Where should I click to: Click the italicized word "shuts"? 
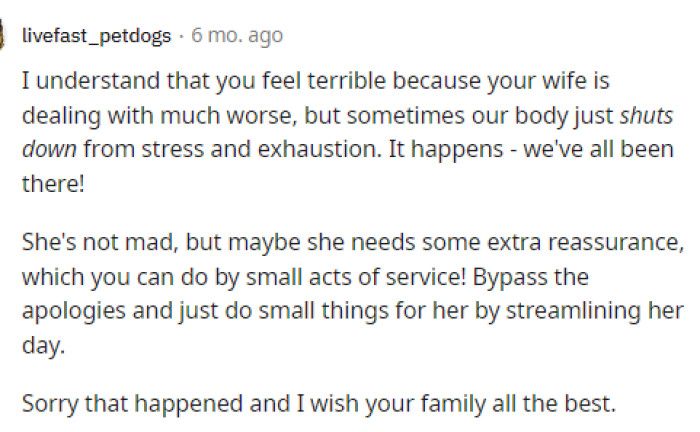646,115
